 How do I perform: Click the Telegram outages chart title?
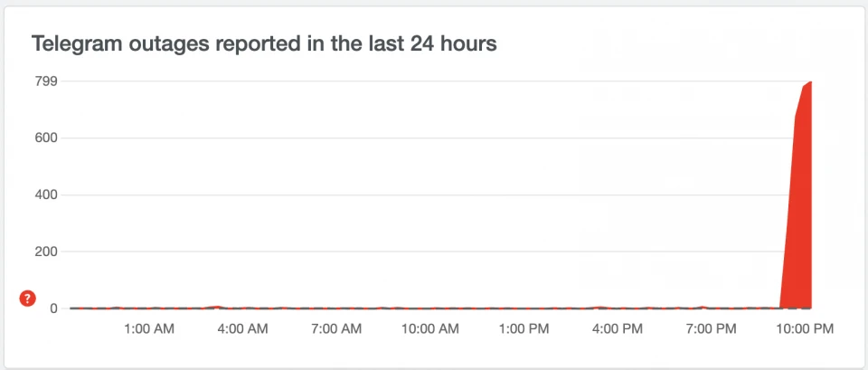[264, 43]
